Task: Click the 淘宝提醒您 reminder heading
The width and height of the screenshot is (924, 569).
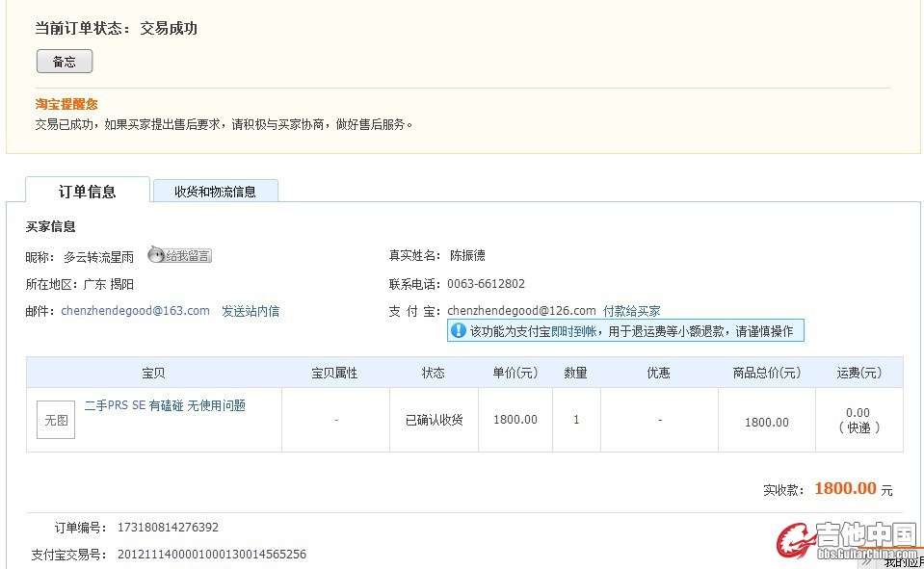Action: pyautogui.click(x=66, y=104)
